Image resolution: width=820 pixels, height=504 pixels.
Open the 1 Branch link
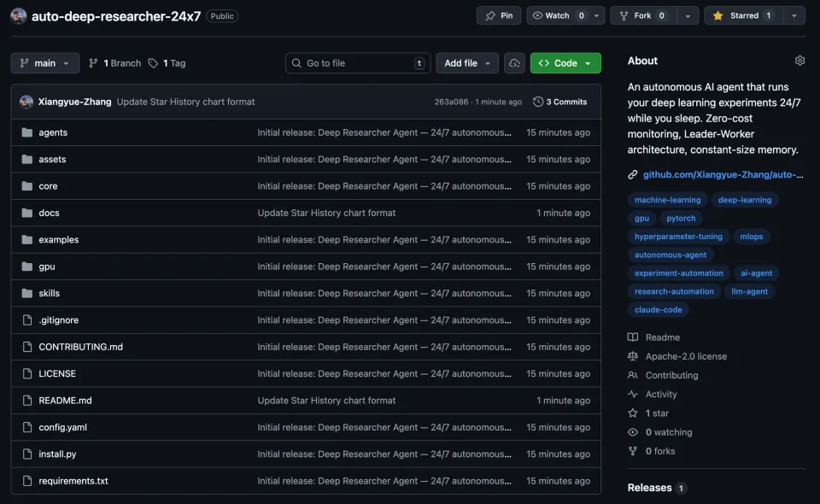(x=115, y=63)
